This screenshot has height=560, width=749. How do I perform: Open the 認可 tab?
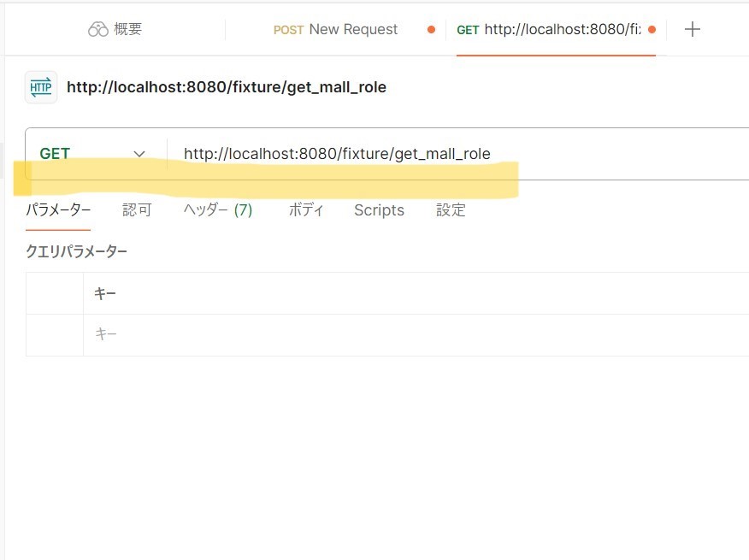(x=137, y=210)
